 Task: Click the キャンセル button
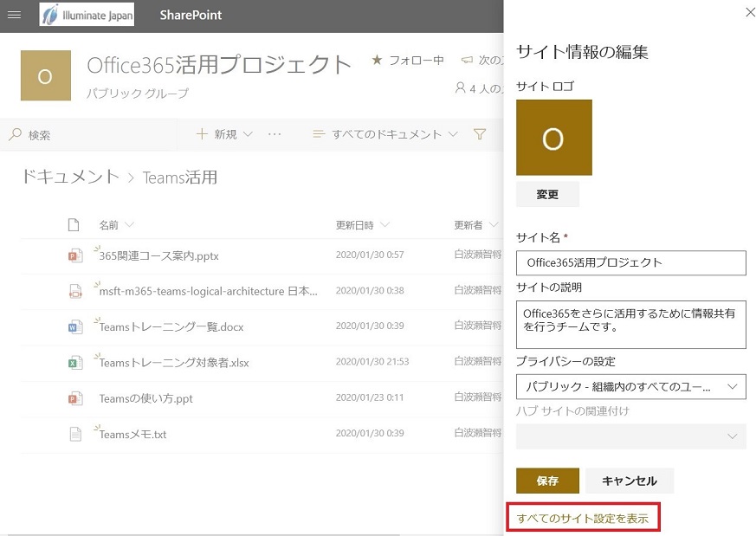(x=629, y=481)
